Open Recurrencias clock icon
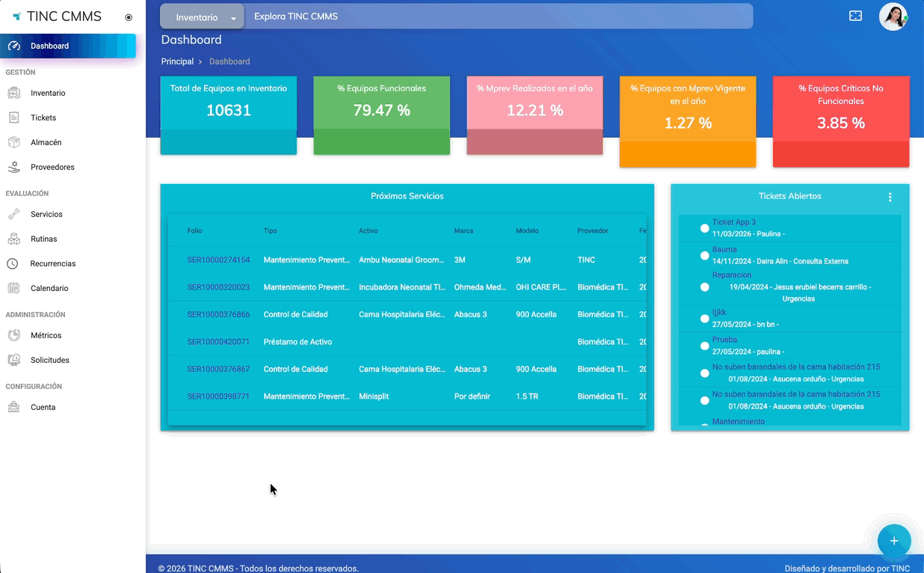Image resolution: width=924 pixels, height=573 pixels. click(x=13, y=263)
